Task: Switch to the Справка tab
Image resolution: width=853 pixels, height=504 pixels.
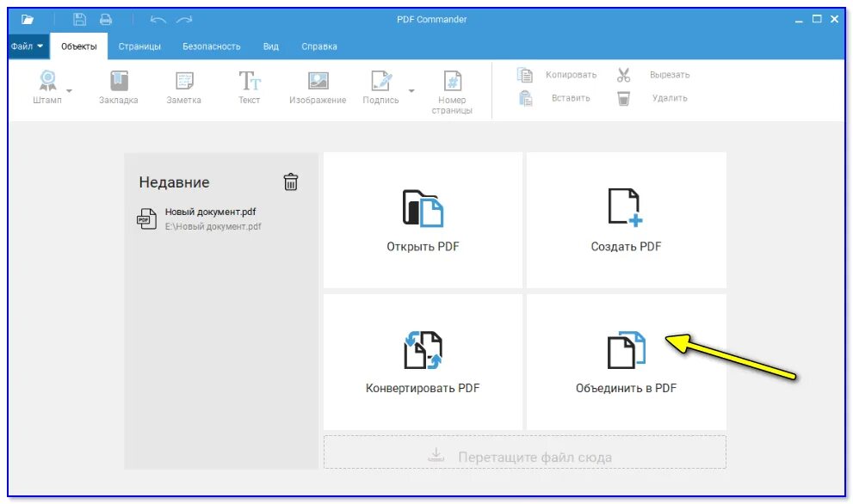Action: [319, 46]
